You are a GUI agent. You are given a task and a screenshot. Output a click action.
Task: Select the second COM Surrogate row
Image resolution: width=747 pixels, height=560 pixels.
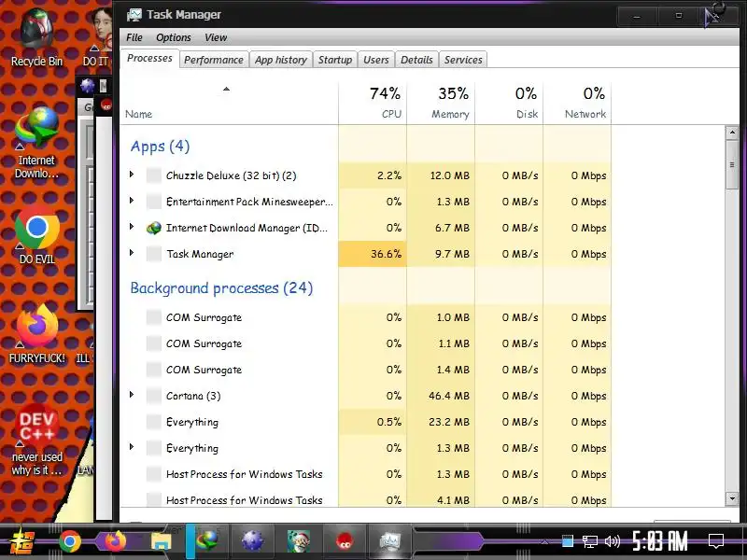coord(365,343)
